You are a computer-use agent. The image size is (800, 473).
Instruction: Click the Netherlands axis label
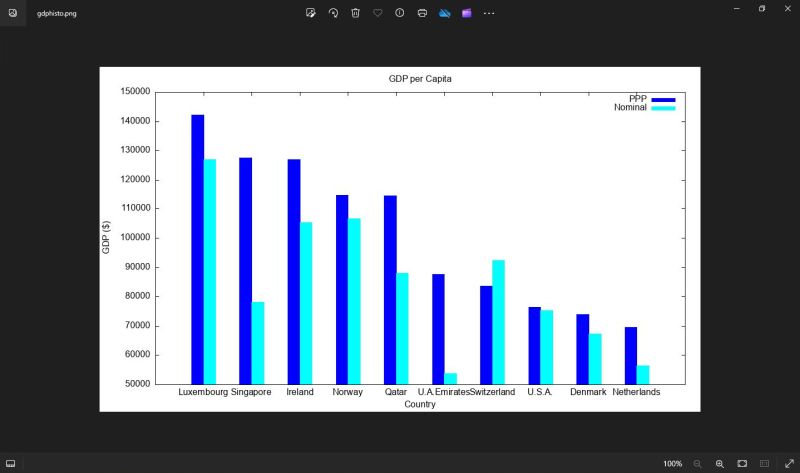point(636,392)
